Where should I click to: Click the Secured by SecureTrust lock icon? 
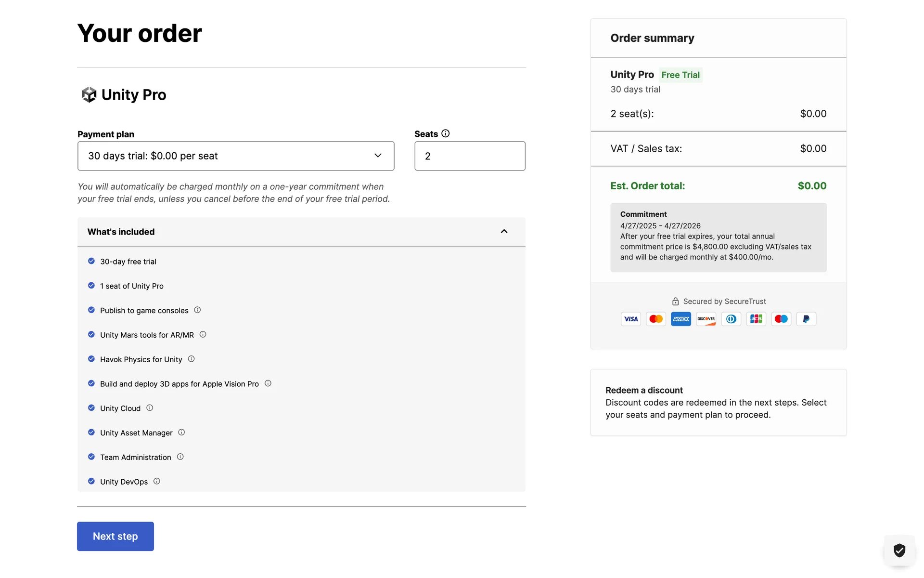click(x=676, y=302)
